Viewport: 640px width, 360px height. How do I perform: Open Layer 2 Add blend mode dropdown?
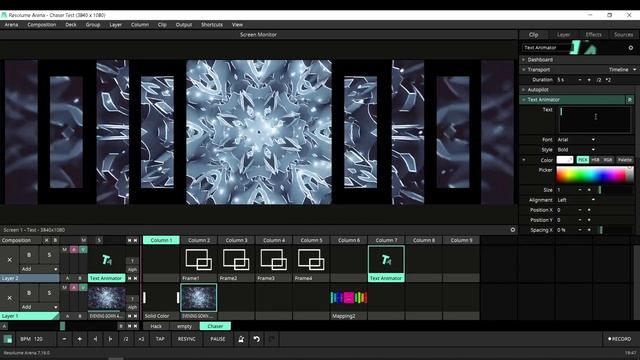tap(39, 269)
